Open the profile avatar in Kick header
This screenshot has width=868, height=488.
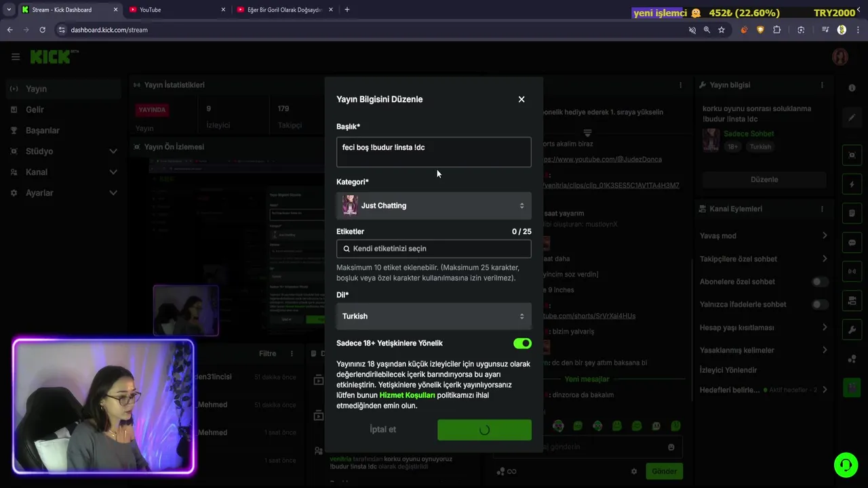(x=840, y=57)
